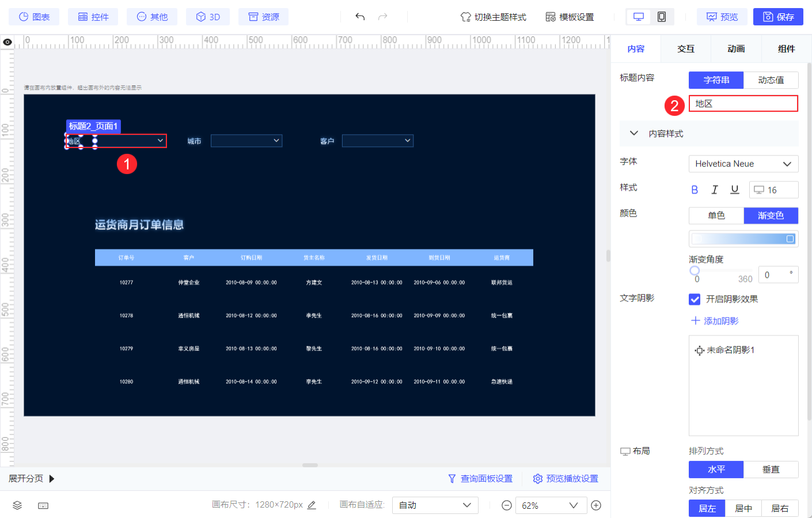Click the layers stack icon

(17, 505)
